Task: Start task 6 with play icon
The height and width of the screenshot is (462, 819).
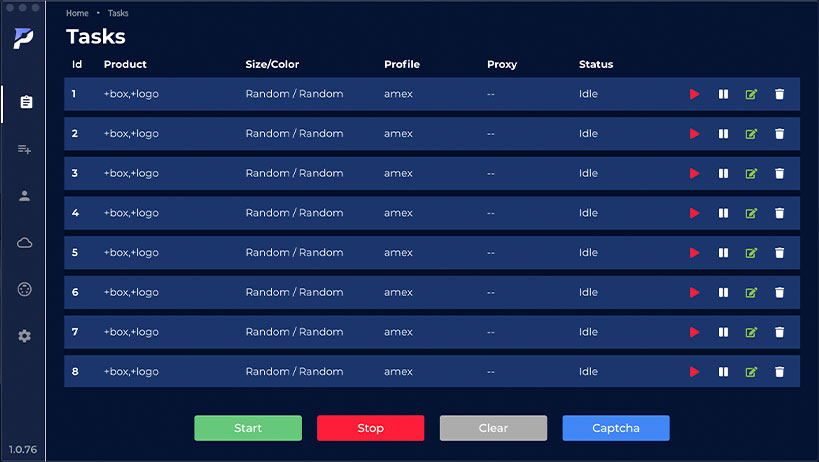Action: click(694, 292)
